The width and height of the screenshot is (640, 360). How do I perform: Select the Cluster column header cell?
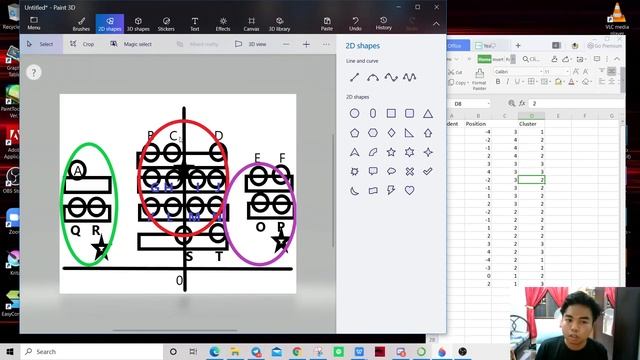[x=531, y=124]
